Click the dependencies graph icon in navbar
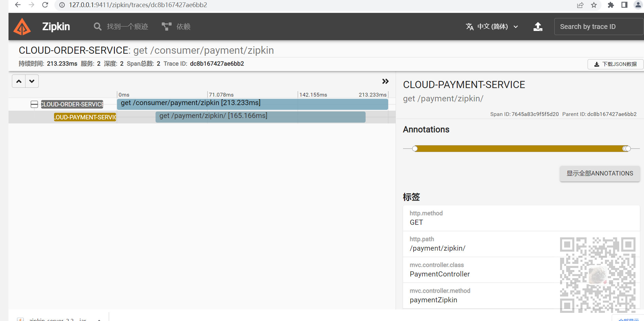 point(167,27)
